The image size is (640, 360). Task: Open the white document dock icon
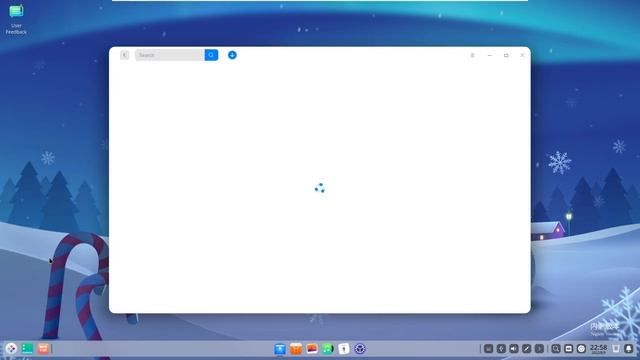point(344,349)
